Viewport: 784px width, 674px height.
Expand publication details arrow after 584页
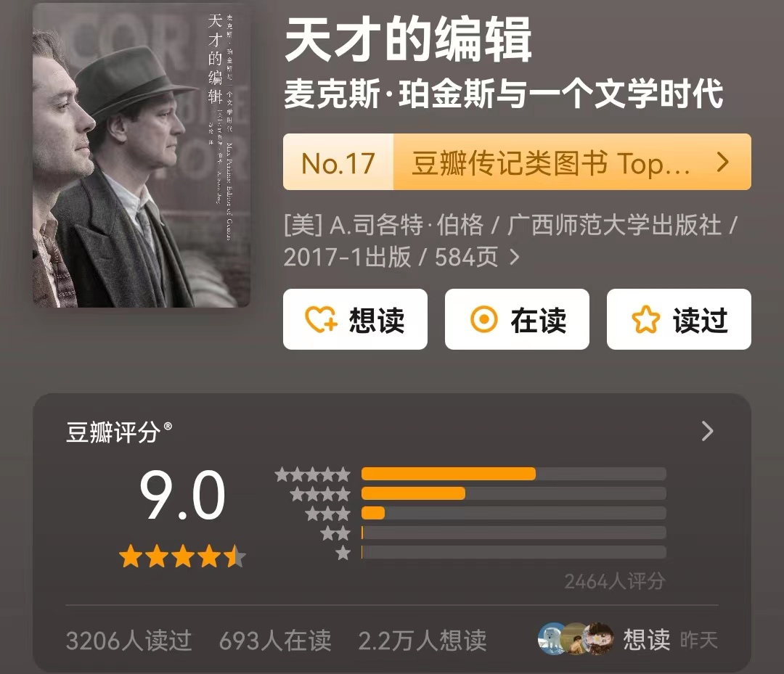click(515, 258)
